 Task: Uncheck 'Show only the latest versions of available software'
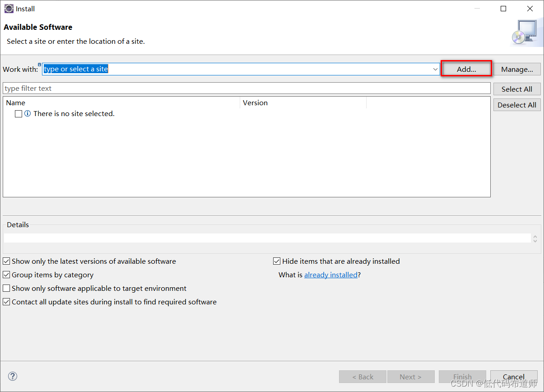pos(6,261)
